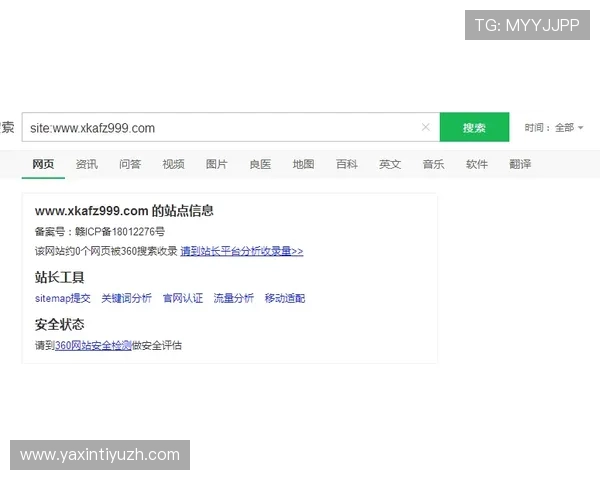Open the 360网站安全检测 link
This screenshot has width=600, height=480.
[x=93, y=345]
